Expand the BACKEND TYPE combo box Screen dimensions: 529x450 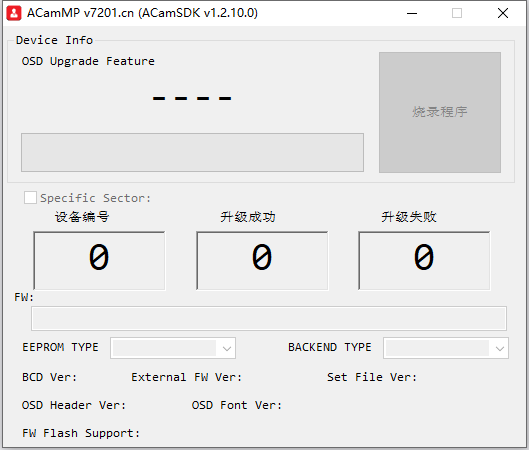pyautogui.click(x=446, y=348)
